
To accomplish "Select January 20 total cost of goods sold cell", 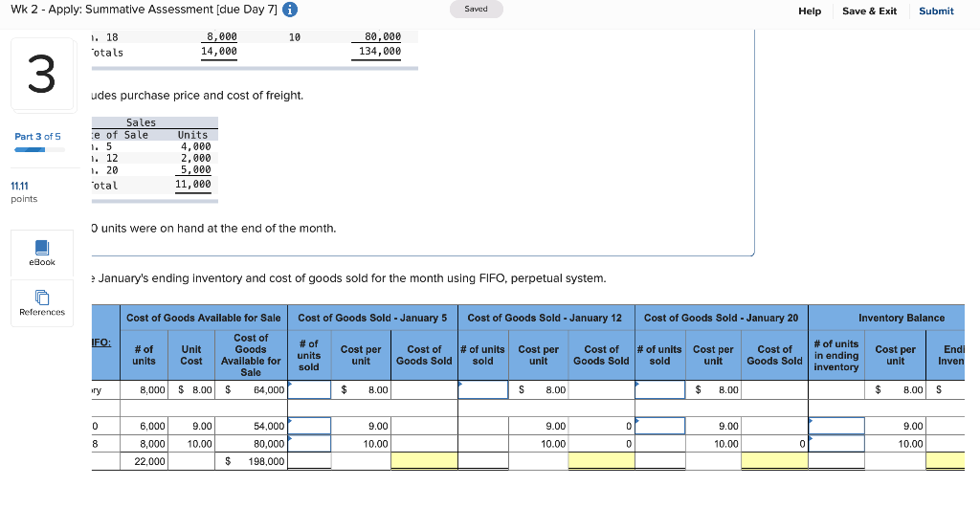I will click(774, 461).
